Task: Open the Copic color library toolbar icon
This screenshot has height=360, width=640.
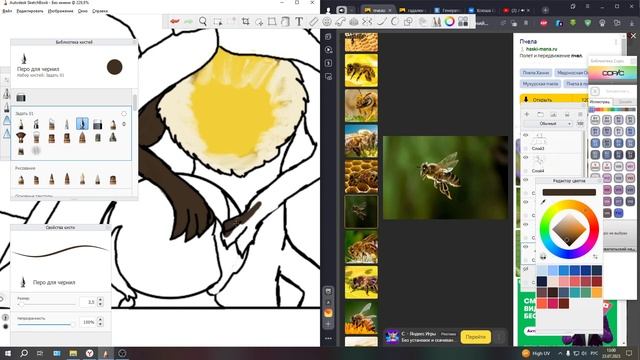Action: pyautogui.click(x=463, y=22)
